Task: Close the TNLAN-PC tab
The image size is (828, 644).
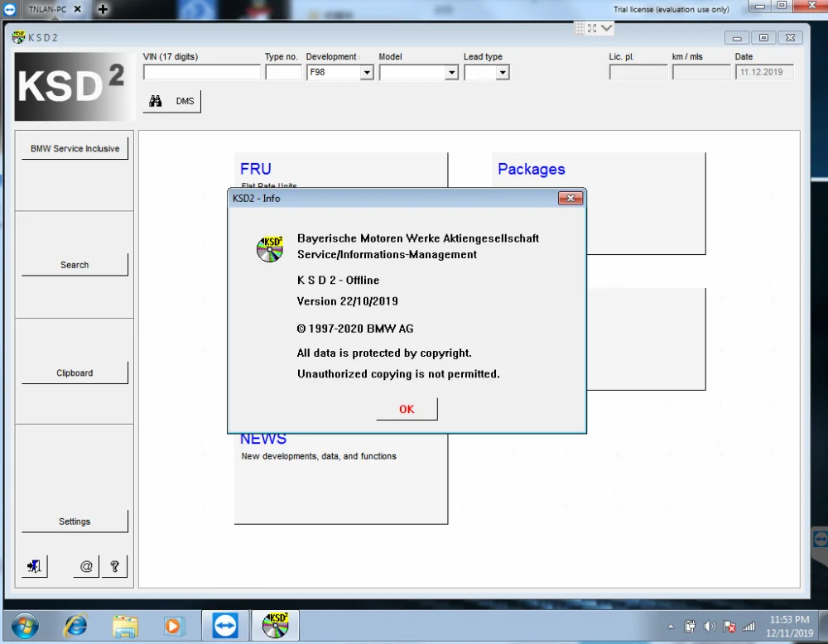Action: click(x=77, y=9)
